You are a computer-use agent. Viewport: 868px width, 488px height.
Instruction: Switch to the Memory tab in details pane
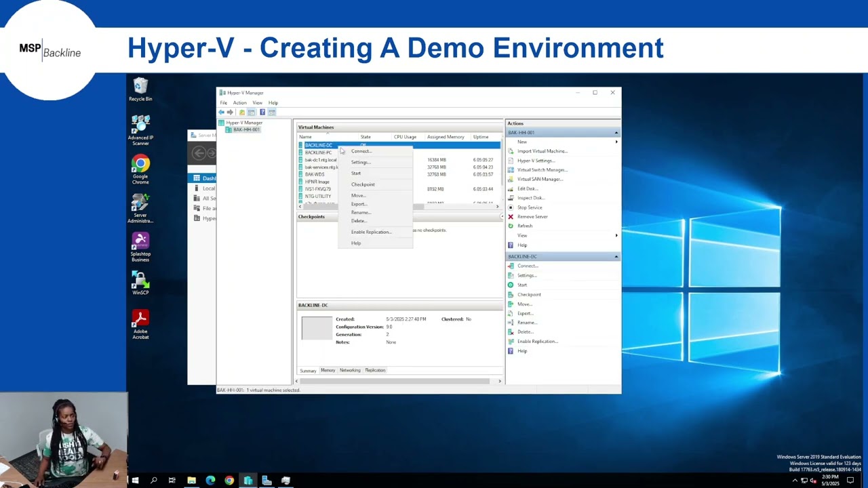(328, 370)
